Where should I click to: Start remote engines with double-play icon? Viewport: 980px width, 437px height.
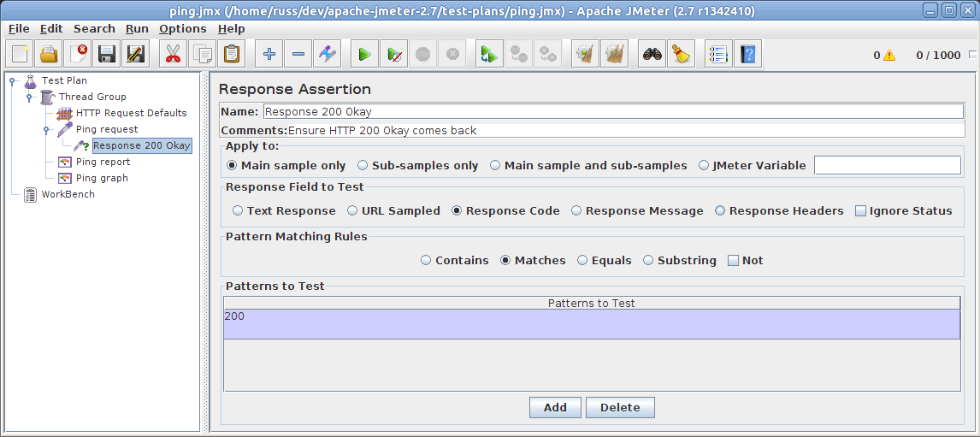click(489, 55)
